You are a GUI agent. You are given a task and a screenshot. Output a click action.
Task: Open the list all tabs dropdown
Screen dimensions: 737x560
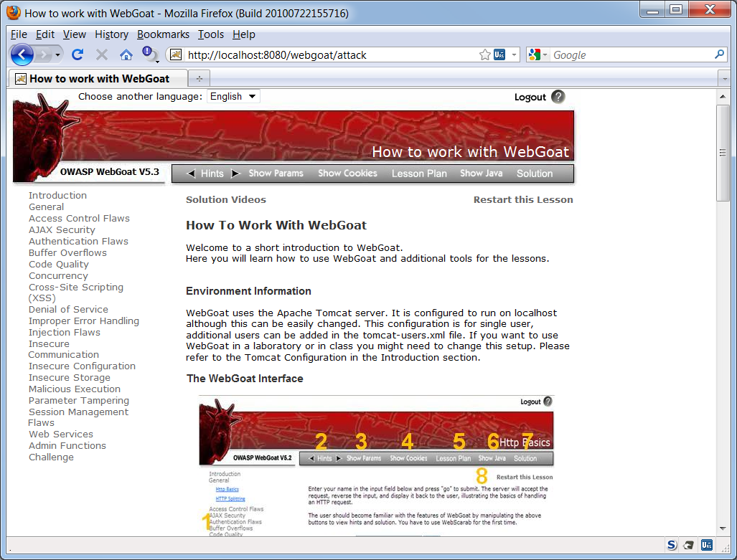pos(724,78)
